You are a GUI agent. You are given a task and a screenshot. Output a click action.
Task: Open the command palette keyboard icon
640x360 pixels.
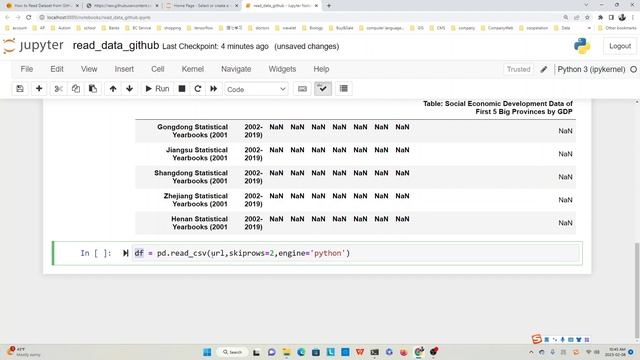click(x=302, y=89)
